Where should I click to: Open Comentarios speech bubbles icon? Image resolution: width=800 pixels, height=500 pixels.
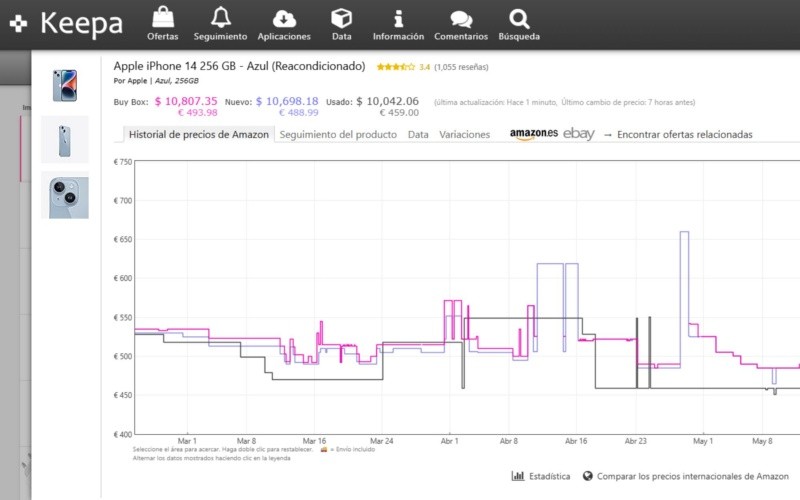(461, 18)
